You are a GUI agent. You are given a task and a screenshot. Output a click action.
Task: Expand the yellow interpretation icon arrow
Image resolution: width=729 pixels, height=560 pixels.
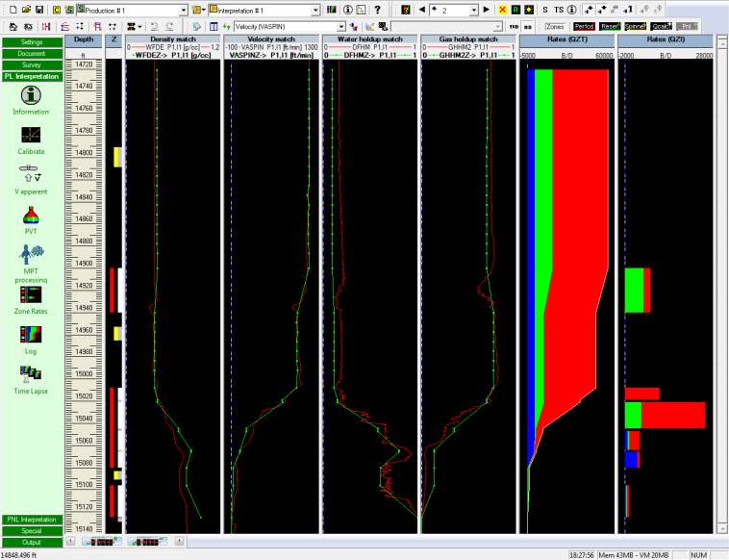click(x=203, y=10)
